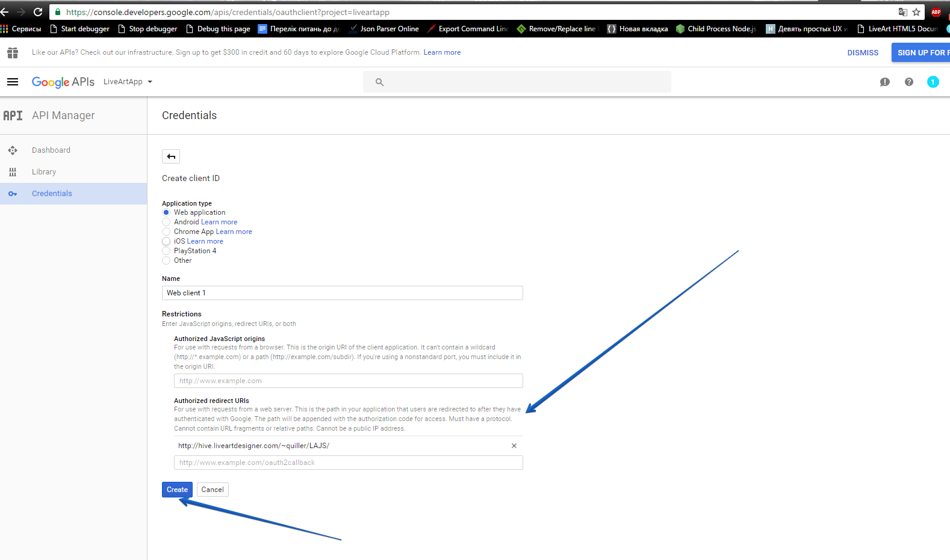Dismiss the Cloud Platform promotion banner
The image size is (950, 560).
(x=863, y=53)
